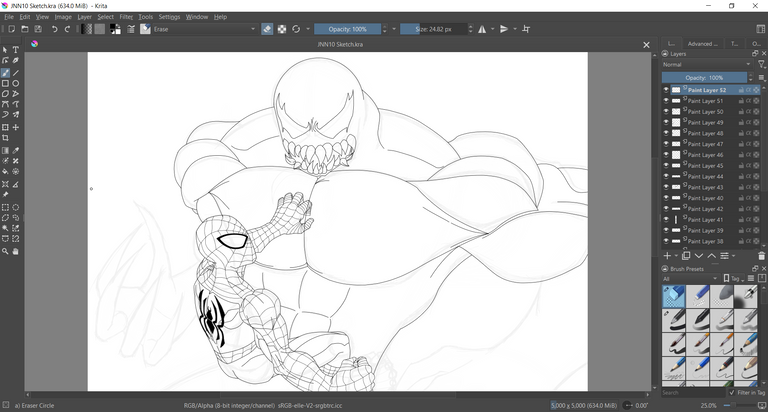Click the Open file folder icon
Viewport: 768px width, 412px height.
(x=24, y=29)
